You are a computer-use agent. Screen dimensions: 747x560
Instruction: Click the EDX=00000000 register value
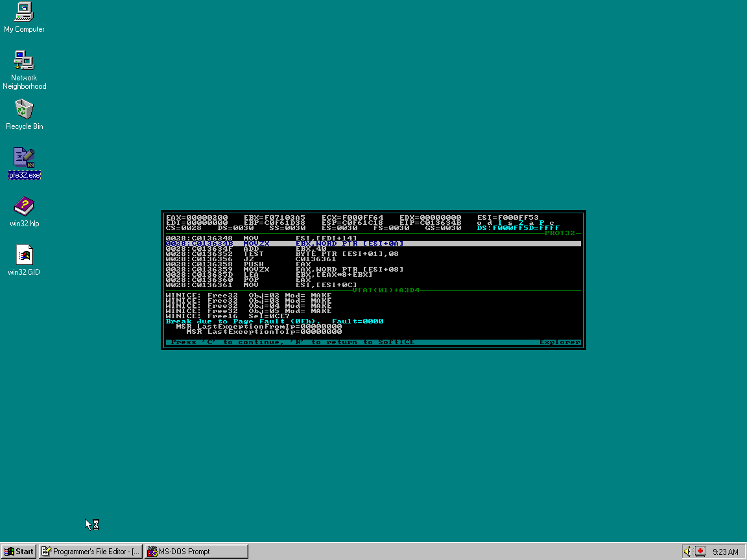coord(430,218)
